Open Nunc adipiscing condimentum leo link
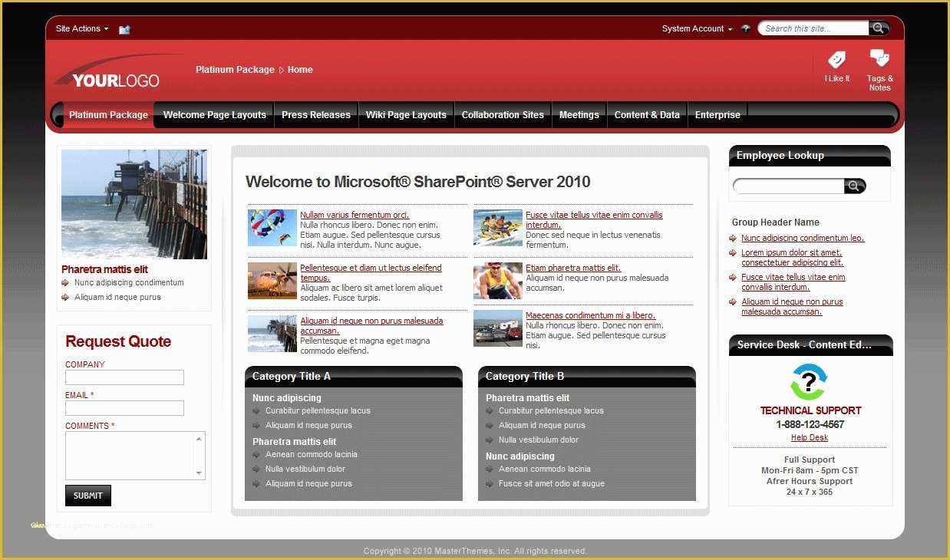The width and height of the screenshot is (950, 560). (803, 239)
